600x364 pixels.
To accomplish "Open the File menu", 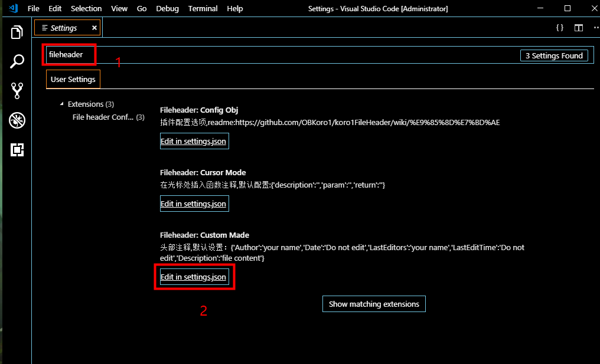I will [33, 8].
